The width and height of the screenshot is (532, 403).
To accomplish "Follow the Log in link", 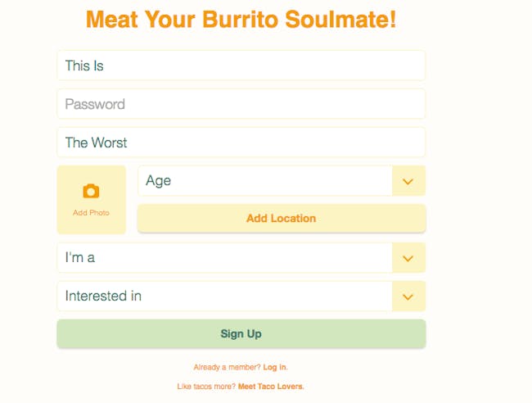I will coord(275,367).
